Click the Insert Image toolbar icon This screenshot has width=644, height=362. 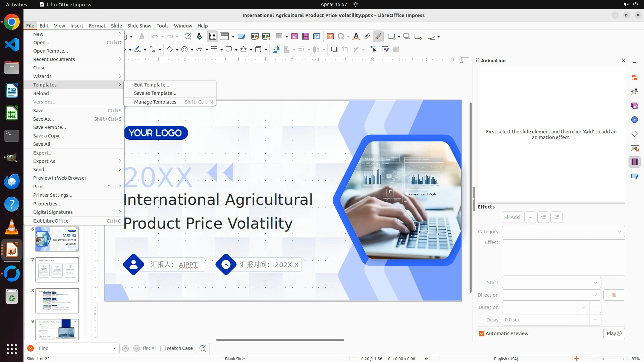pos(294,37)
